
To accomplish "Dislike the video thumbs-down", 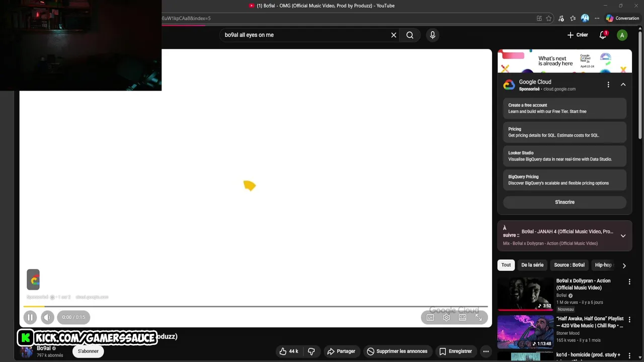I will (311, 351).
